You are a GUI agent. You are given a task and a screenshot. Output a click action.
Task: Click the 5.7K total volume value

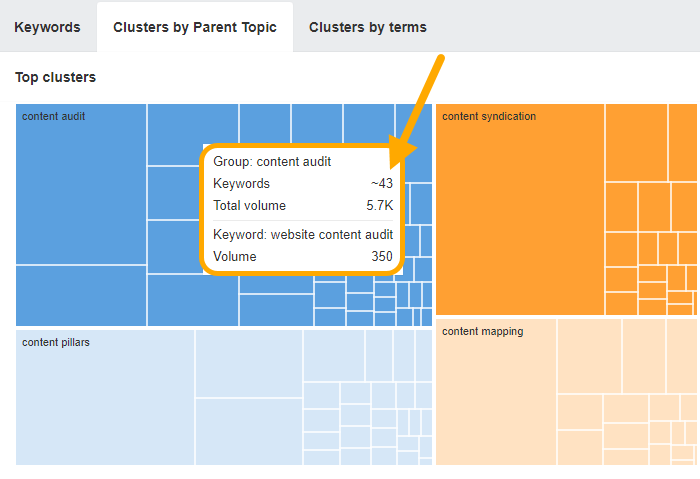click(379, 206)
